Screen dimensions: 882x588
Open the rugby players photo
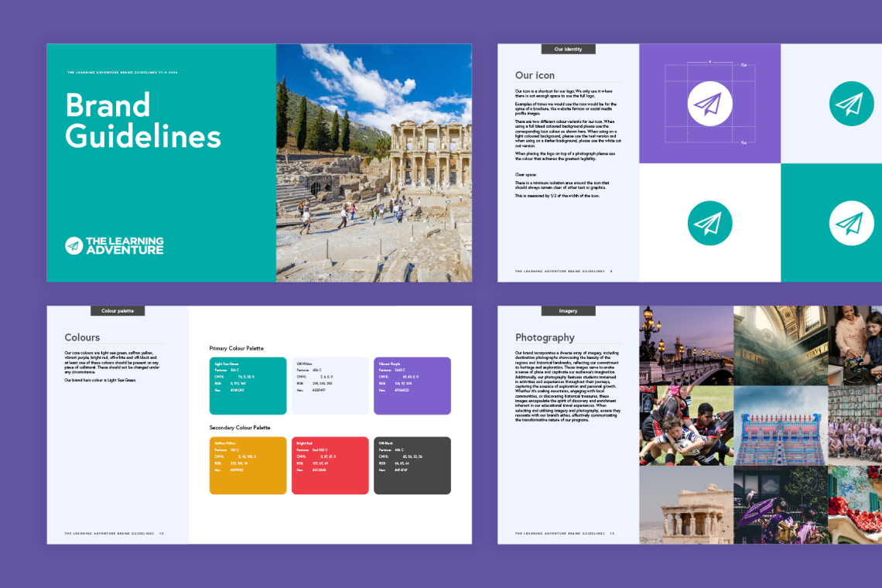(686, 426)
